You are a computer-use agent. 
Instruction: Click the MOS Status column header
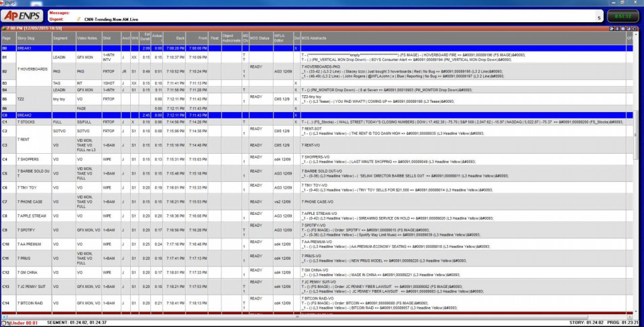pyautogui.click(x=260, y=38)
